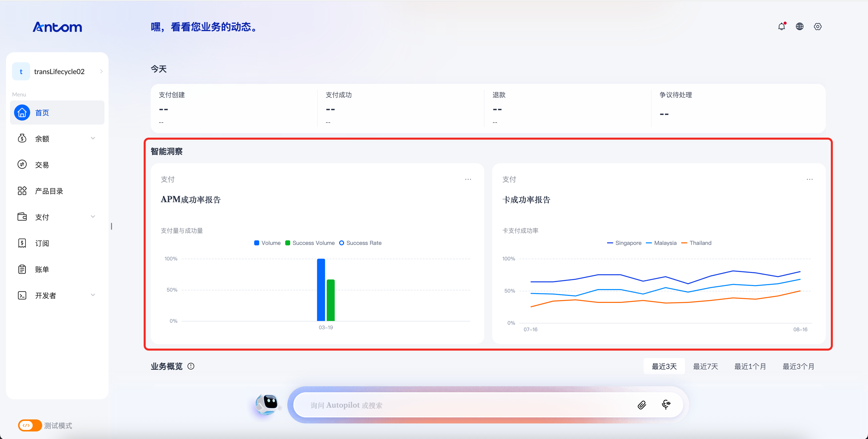
Task: Open the 产品目录 menu item
Action: (x=57, y=191)
